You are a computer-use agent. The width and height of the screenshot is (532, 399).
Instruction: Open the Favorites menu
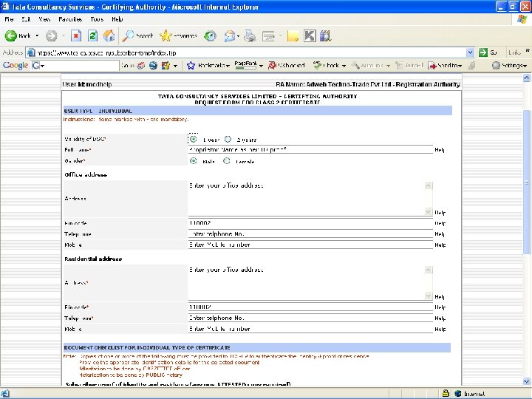(x=70, y=19)
